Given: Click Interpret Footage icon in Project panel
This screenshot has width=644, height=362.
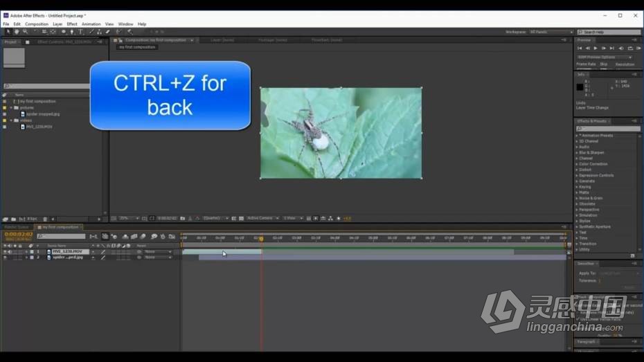Looking at the screenshot, I should (x=6, y=219).
